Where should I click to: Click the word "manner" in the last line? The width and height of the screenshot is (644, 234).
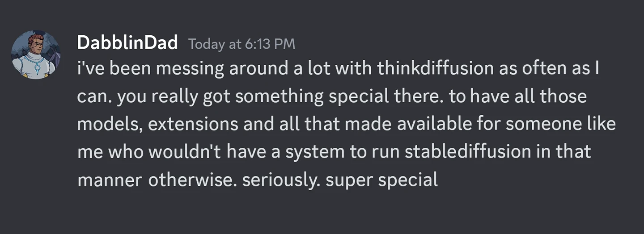[110, 180]
